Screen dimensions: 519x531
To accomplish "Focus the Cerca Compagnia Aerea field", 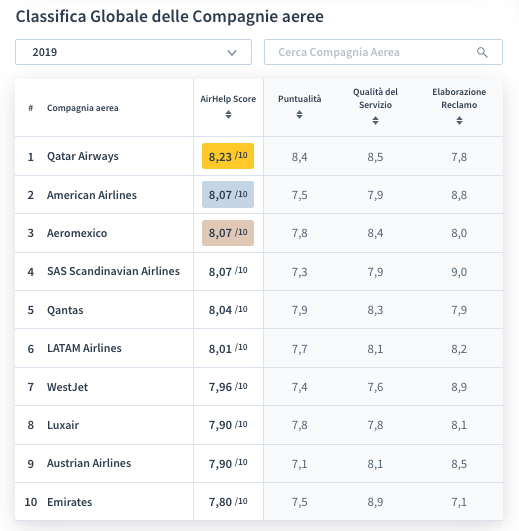I will pos(383,52).
